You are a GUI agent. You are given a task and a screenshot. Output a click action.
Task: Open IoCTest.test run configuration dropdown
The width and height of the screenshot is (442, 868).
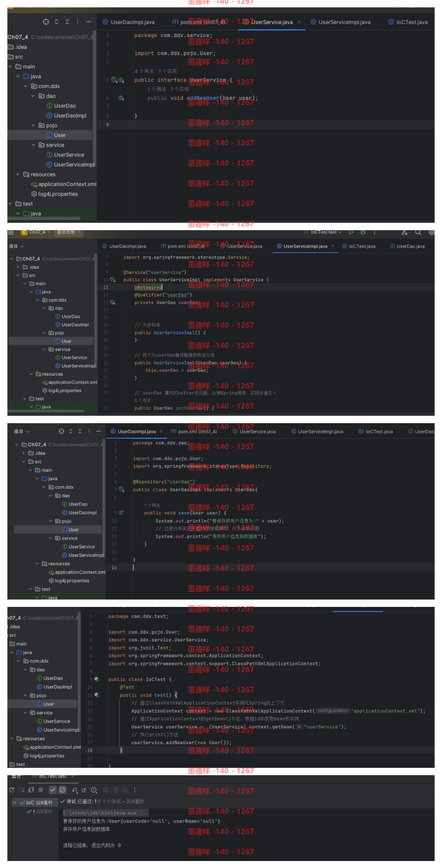coord(323,232)
